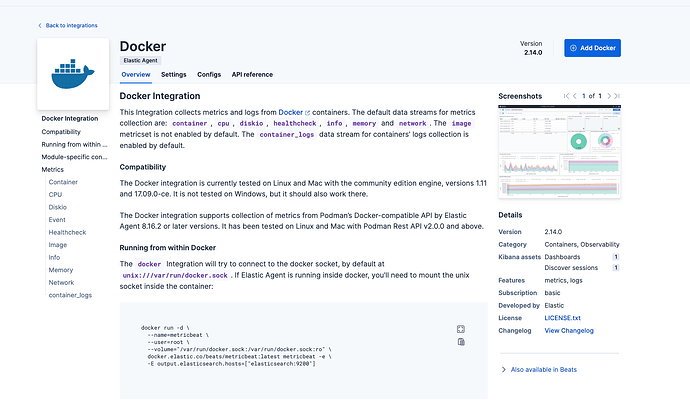Jump to first screenshot page icon

pos(566,96)
